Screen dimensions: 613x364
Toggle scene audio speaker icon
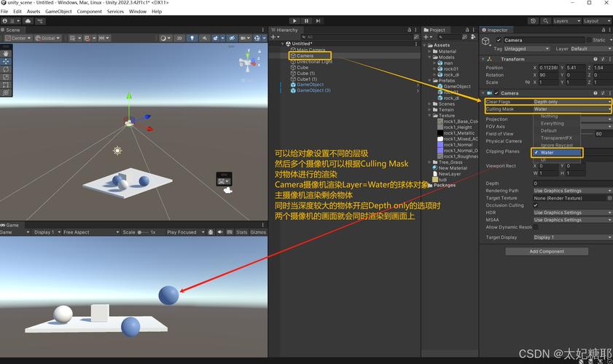coord(204,38)
